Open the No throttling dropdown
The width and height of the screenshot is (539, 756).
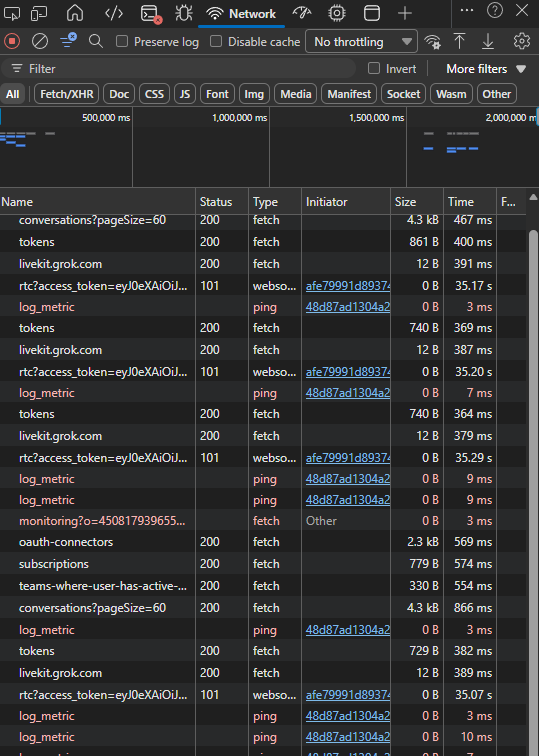click(x=362, y=42)
